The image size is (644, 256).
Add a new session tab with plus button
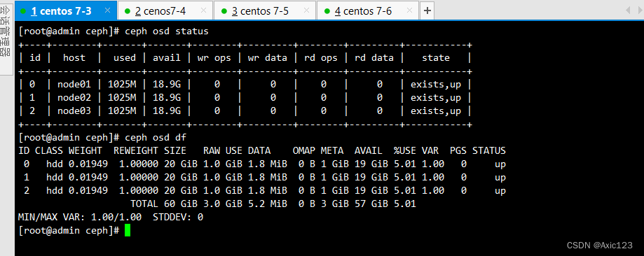pyautogui.click(x=427, y=11)
